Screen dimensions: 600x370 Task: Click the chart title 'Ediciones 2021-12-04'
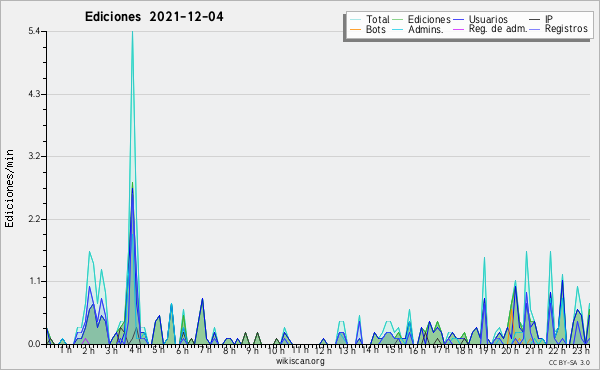pos(154,17)
